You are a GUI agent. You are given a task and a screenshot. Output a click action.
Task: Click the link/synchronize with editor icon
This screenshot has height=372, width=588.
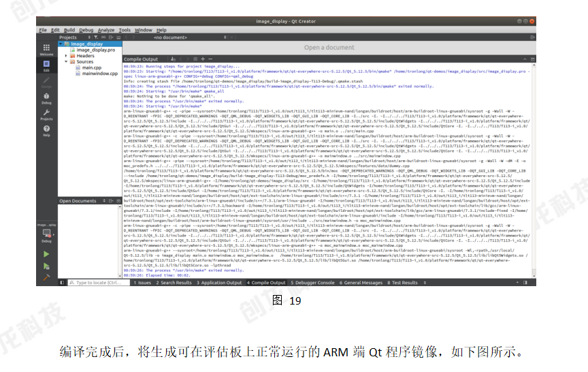(x=103, y=37)
